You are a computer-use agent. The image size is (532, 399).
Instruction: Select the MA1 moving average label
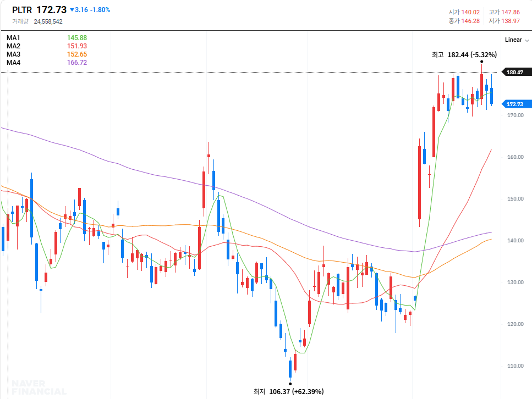[13, 37]
